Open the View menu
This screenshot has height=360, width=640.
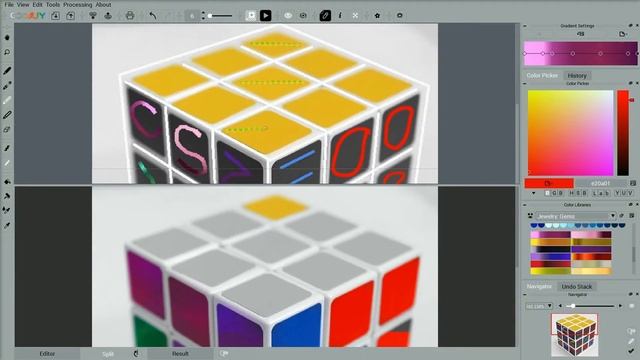pos(23,4)
